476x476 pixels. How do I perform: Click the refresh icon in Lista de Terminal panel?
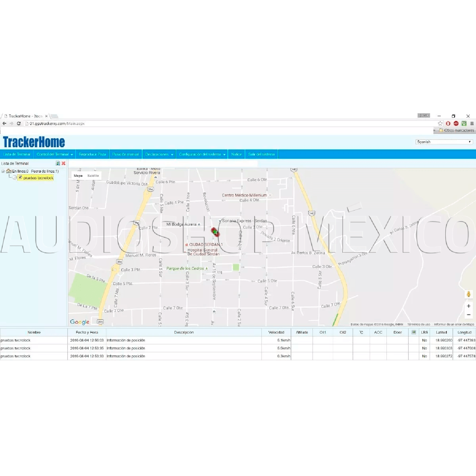click(58, 163)
